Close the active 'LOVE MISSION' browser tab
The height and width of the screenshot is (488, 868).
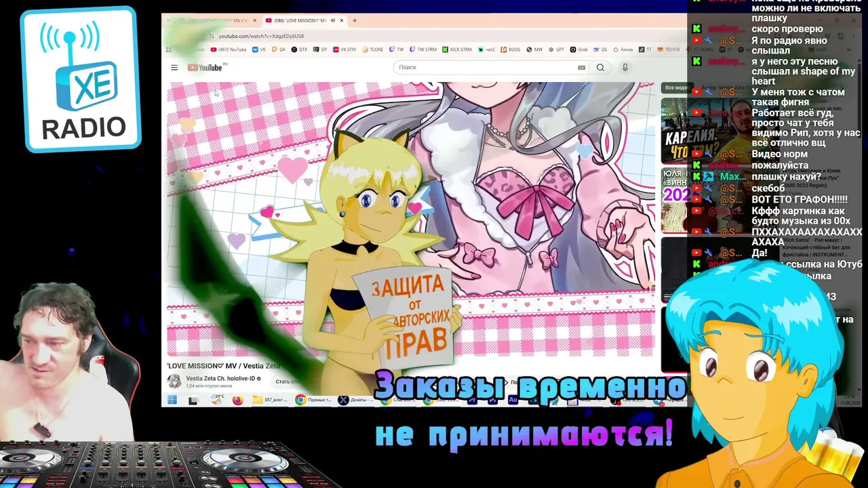pos(341,20)
